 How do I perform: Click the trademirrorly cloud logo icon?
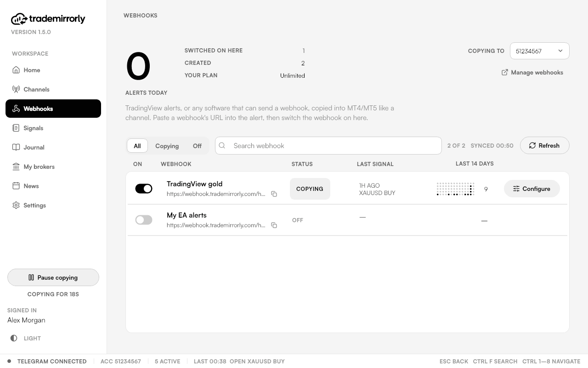click(x=19, y=19)
